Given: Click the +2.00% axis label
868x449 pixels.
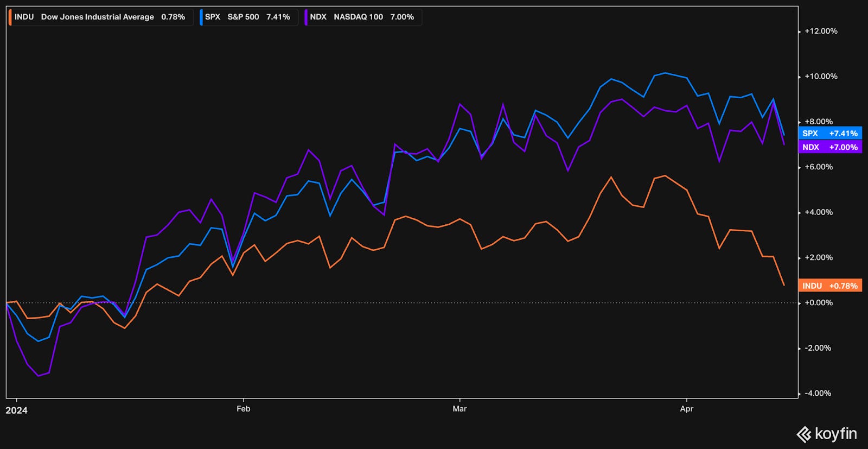Looking at the screenshot, I should point(819,257).
